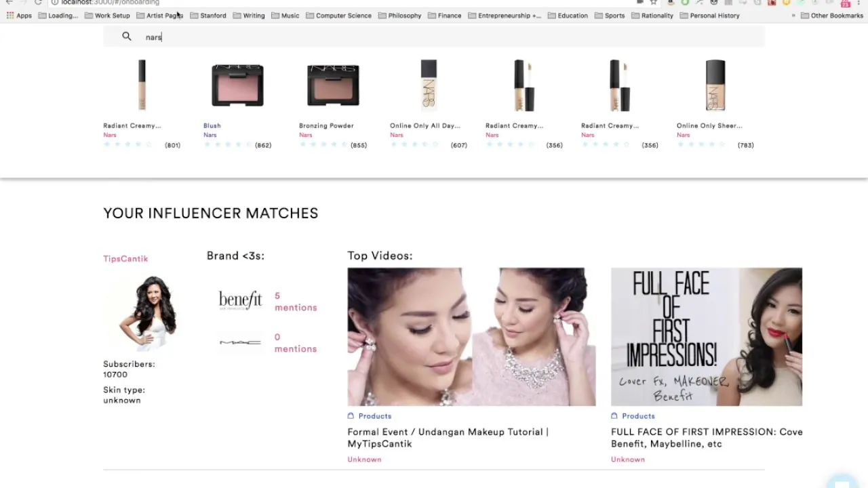Click the "Brand <3s:" label
This screenshot has width=868, height=488.
click(235, 256)
